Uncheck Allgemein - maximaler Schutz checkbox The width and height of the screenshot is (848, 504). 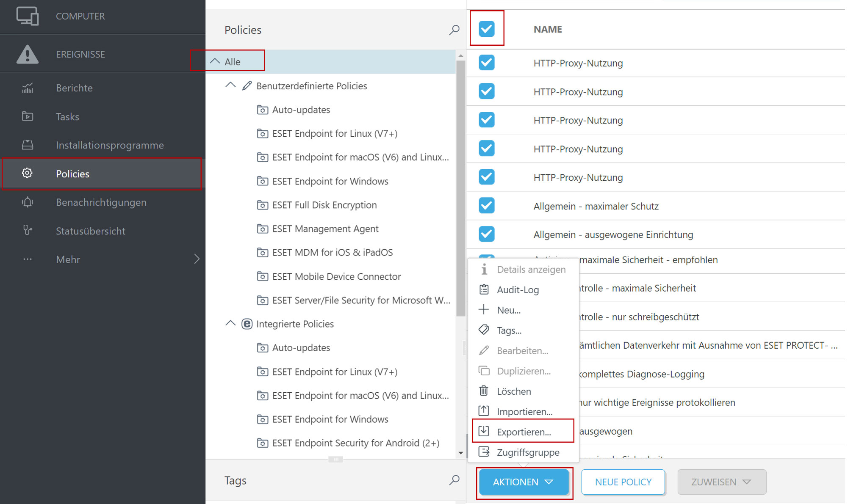[x=486, y=206]
